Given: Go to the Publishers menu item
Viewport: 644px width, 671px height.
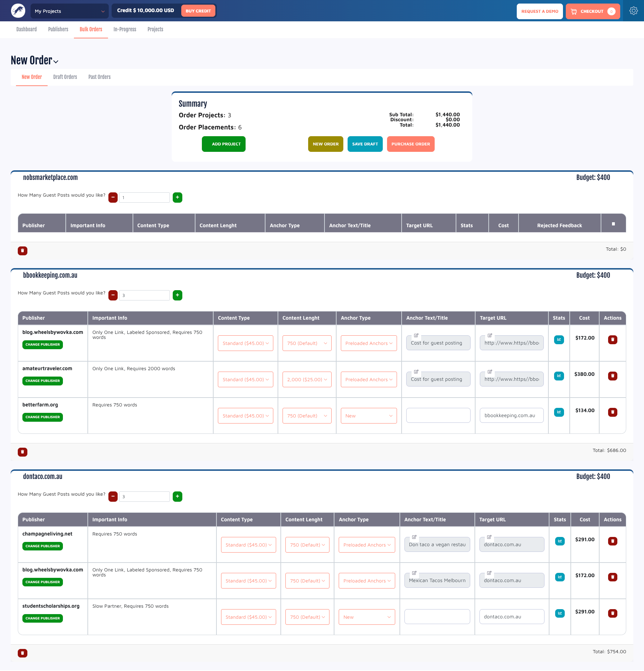Looking at the screenshot, I should point(58,30).
